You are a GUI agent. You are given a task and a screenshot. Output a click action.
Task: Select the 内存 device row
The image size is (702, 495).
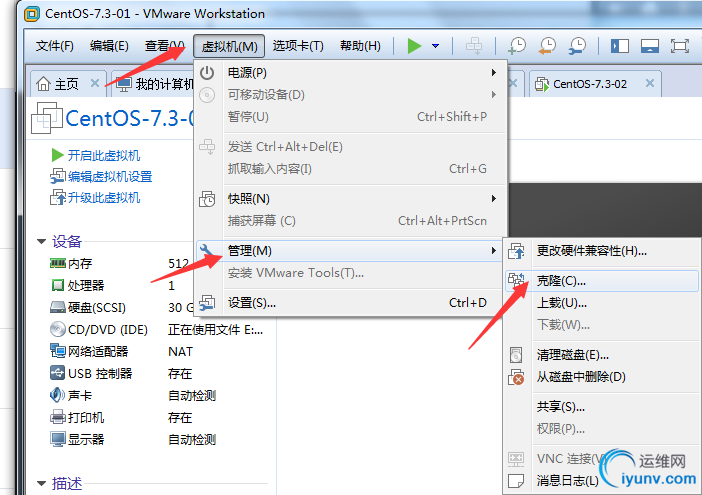tap(120, 264)
